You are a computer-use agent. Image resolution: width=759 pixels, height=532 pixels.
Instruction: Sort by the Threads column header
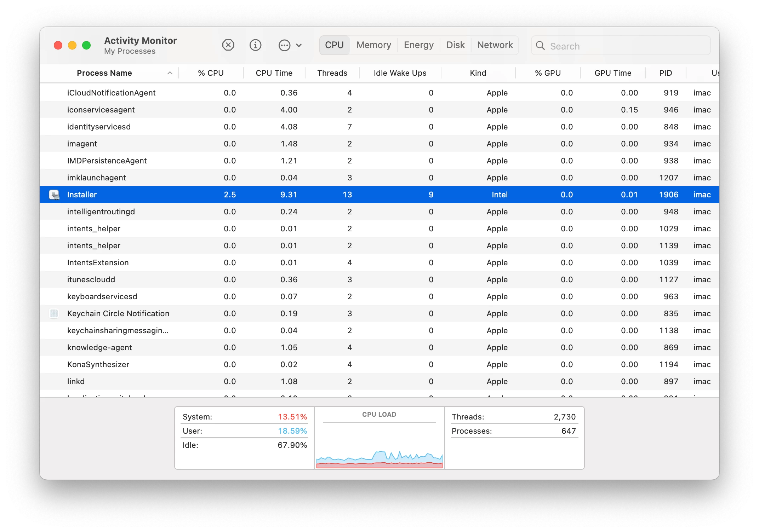[332, 73]
